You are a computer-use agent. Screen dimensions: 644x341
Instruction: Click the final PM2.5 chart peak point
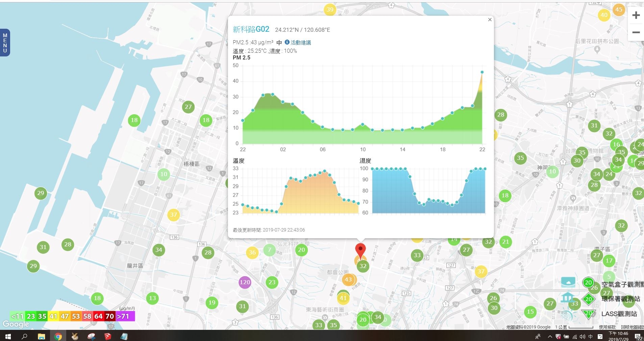point(482,72)
